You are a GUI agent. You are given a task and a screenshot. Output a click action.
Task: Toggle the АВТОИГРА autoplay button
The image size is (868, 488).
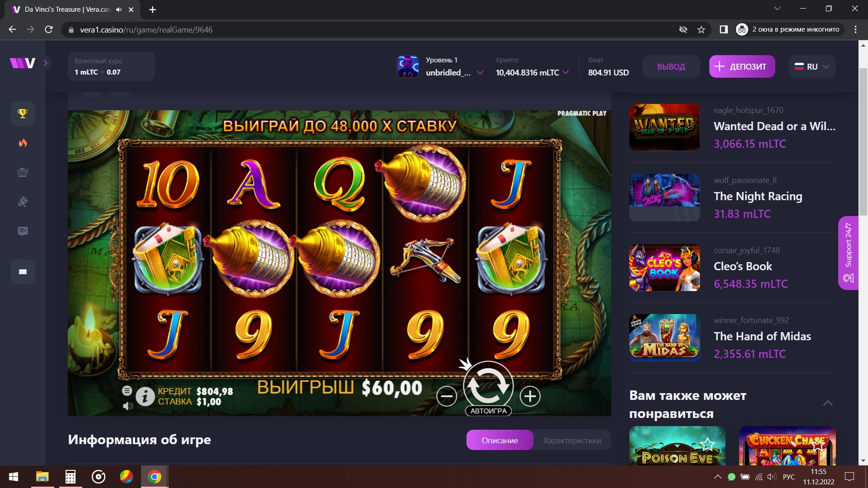488,411
